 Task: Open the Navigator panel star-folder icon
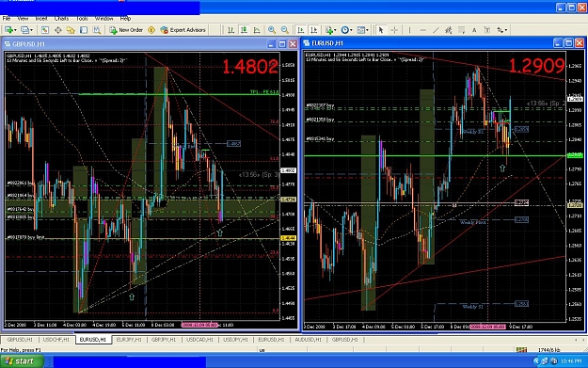point(71,30)
